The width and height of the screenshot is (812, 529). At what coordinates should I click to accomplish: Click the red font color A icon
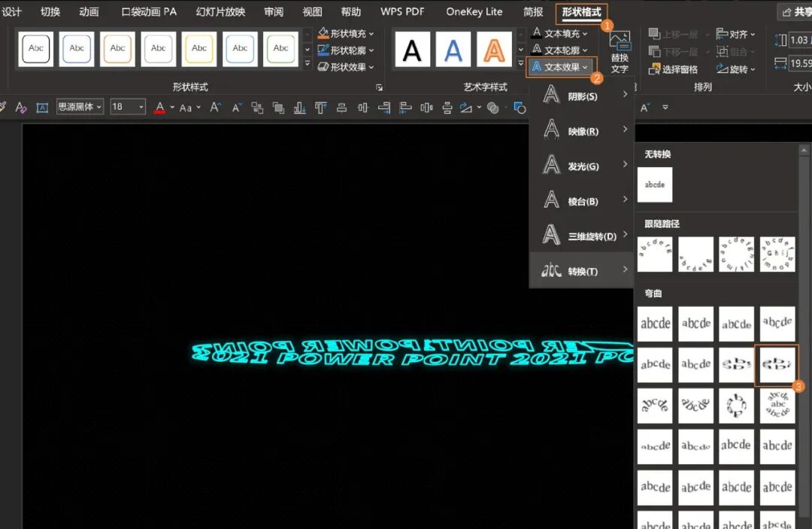tap(159, 108)
